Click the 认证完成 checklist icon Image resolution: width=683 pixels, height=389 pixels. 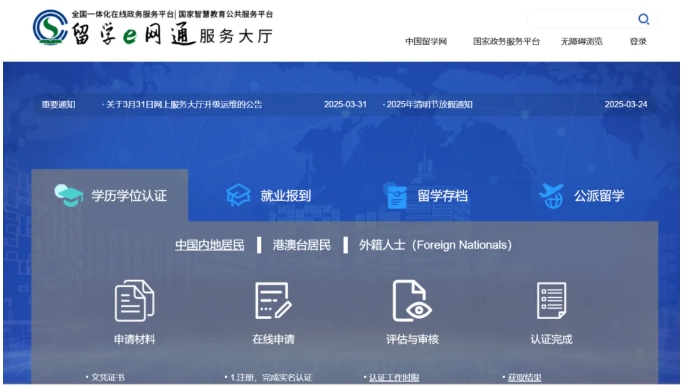click(x=551, y=301)
